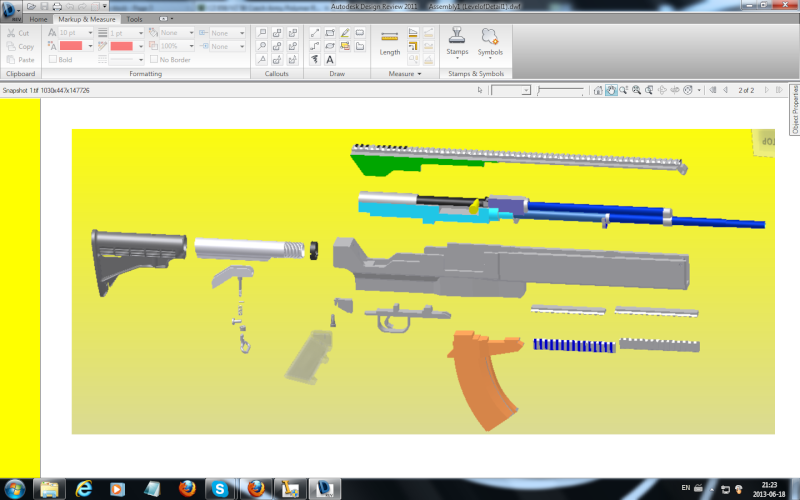Select the triangle callout tool
Viewport: 800px width, 500px height.
pyautogui.click(x=262, y=60)
